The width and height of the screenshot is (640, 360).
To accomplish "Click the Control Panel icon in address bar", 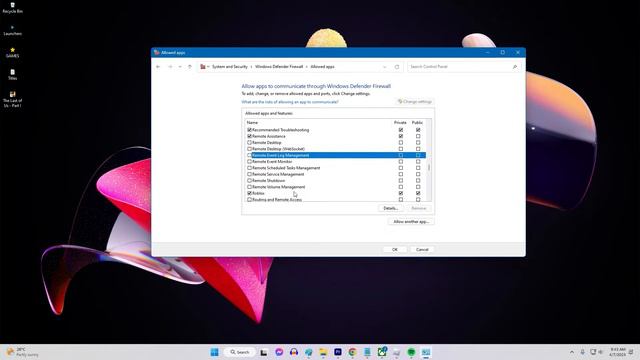I will 203,67.
